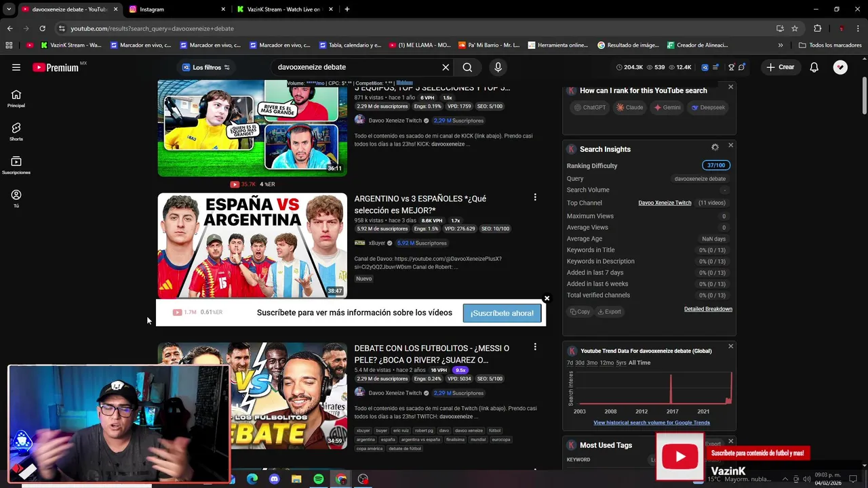Switch to the Instagram tab
This screenshot has height=488, width=868.
(x=176, y=9)
